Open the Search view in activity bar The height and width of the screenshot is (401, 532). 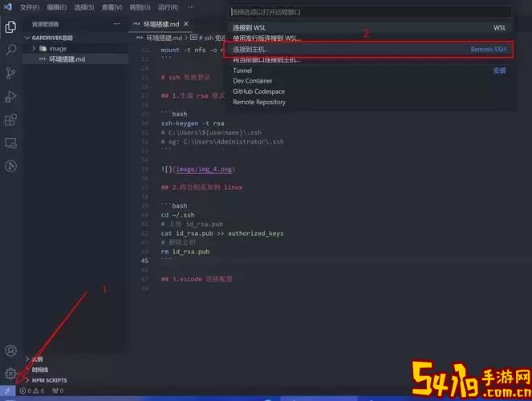click(x=11, y=51)
